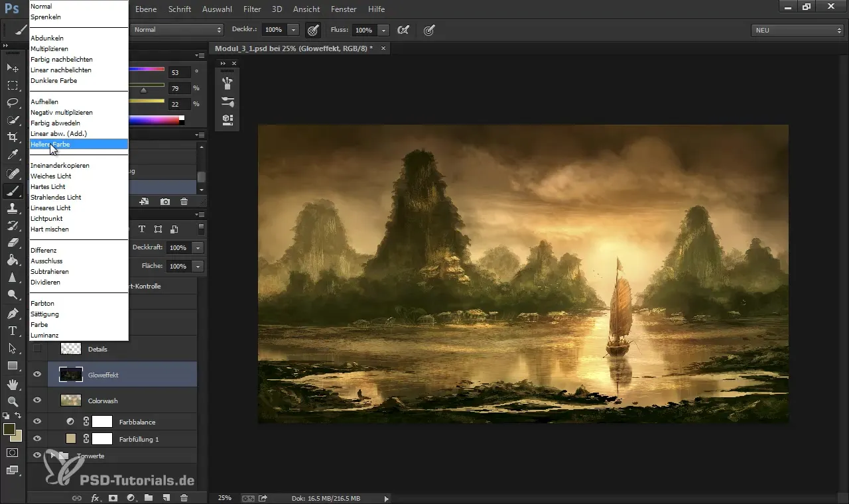The height and width of the screenshot is (504, 849).
Task: Delete layer using Layers panel trash
Action: [x=184, y=497]
